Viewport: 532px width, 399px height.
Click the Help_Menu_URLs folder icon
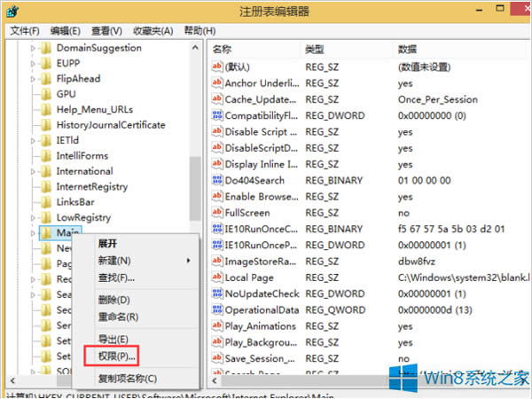46,110
